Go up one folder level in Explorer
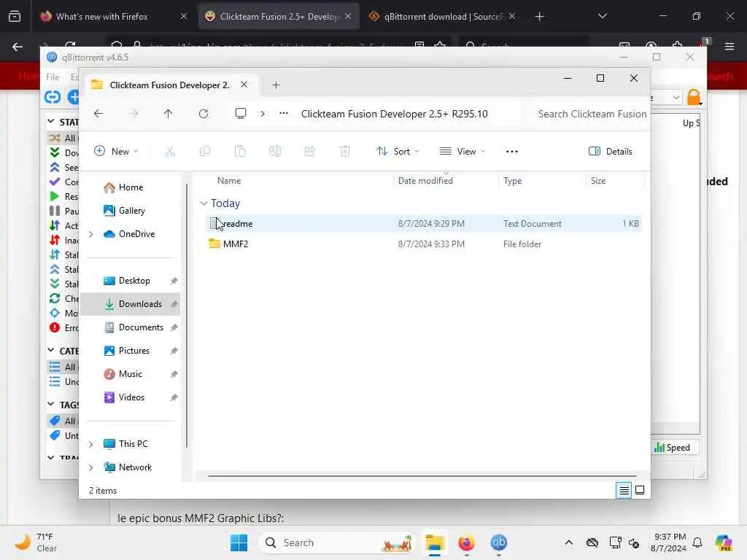Screen dimensions: 747x560 [169, 114]
